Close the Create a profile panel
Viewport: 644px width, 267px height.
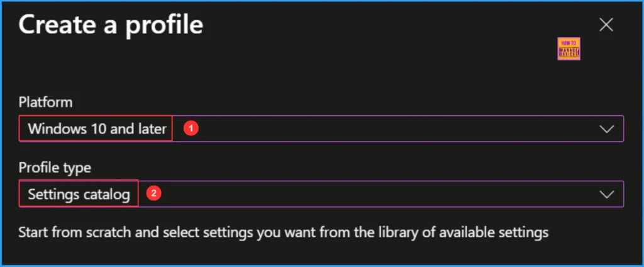(x=606, y=25)
